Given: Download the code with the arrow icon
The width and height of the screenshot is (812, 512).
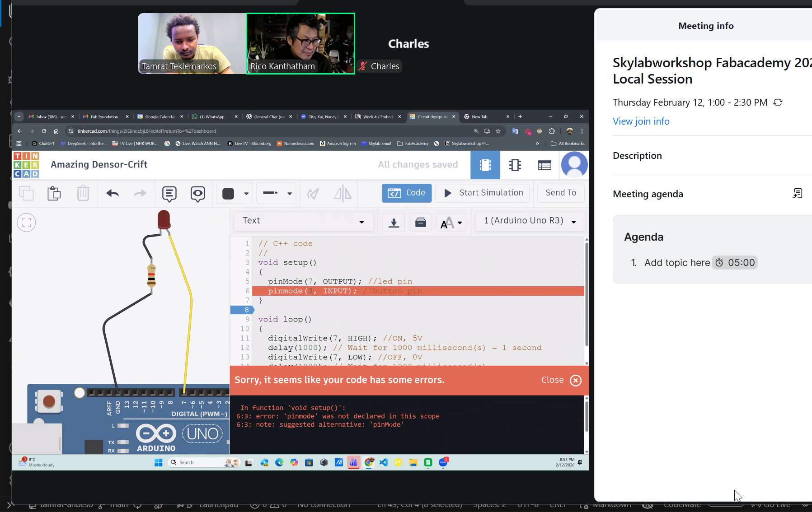Looking at the screenshot, I should 394,222.
